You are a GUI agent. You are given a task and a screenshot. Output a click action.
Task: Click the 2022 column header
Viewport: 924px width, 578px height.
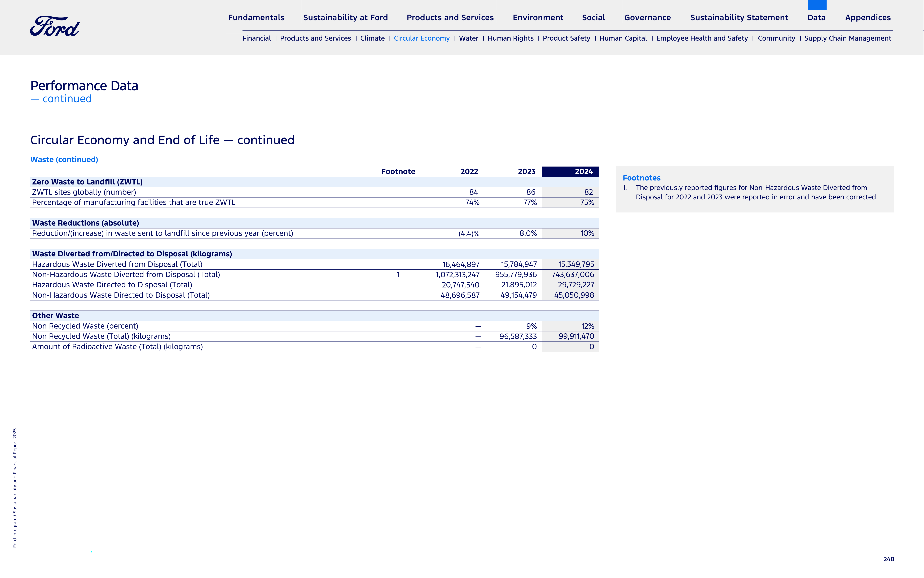(469, 172)
